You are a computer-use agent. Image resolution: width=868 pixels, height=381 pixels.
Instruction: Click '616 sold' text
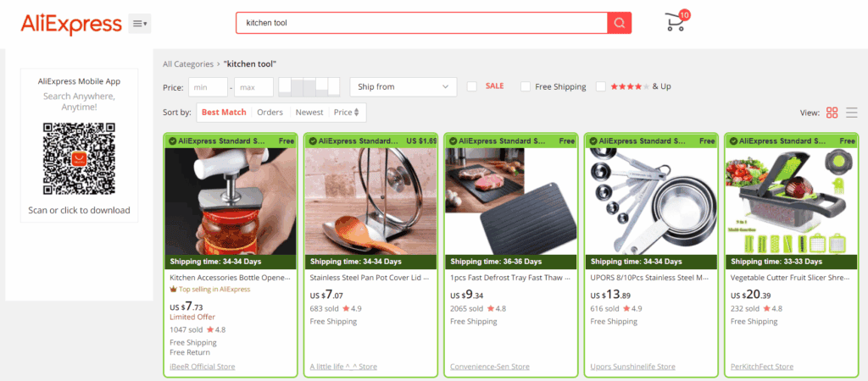(604, 308)
